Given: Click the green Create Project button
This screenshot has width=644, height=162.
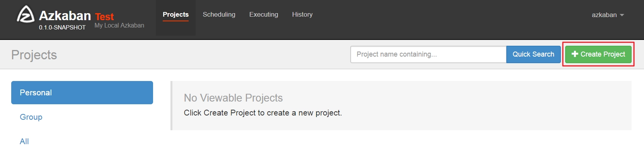Looking at the screenshot, I should (x=598, y=54).
